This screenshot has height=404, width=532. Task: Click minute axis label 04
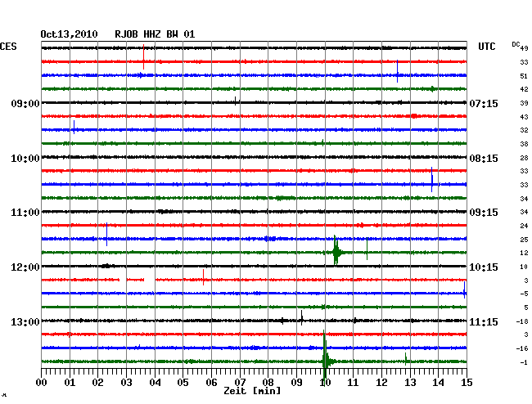pos(155,383)
